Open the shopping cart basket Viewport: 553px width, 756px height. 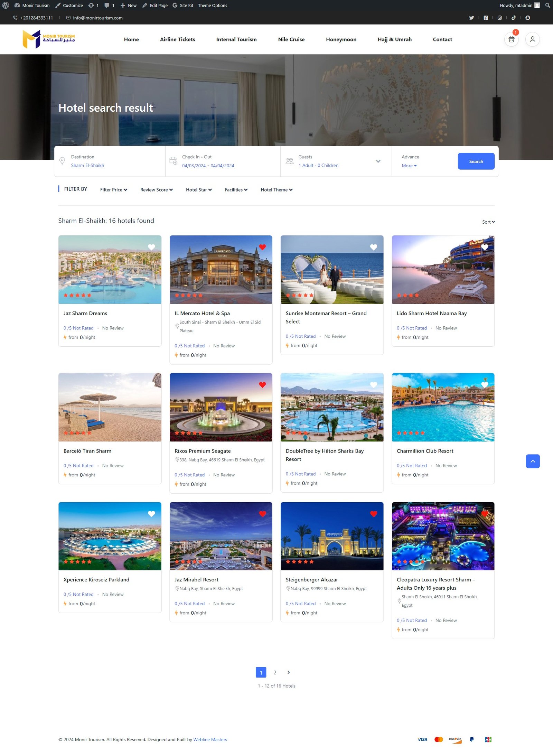coord(511,39)
